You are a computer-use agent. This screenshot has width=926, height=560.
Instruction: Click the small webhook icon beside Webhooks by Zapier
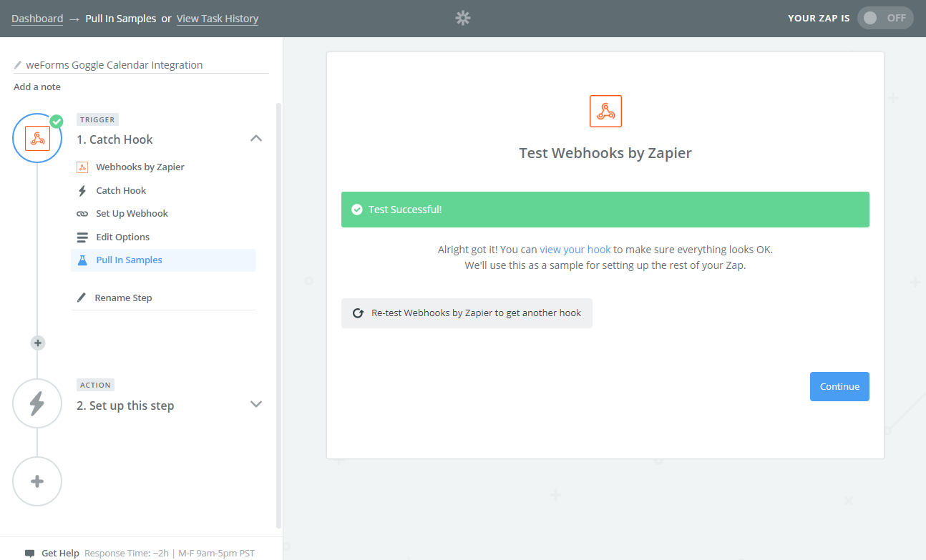82,167
